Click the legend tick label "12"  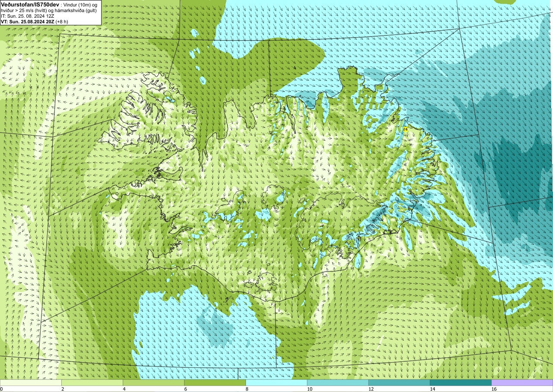pos(371,389)
